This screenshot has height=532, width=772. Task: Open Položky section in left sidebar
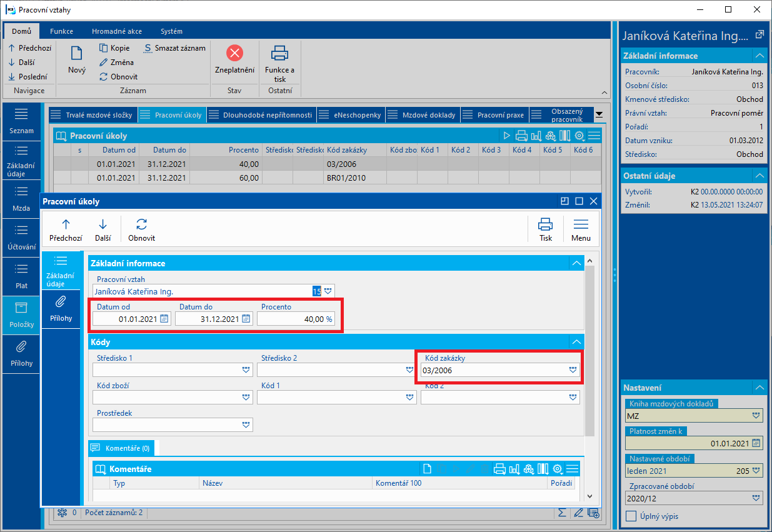(x=21, y=315)
